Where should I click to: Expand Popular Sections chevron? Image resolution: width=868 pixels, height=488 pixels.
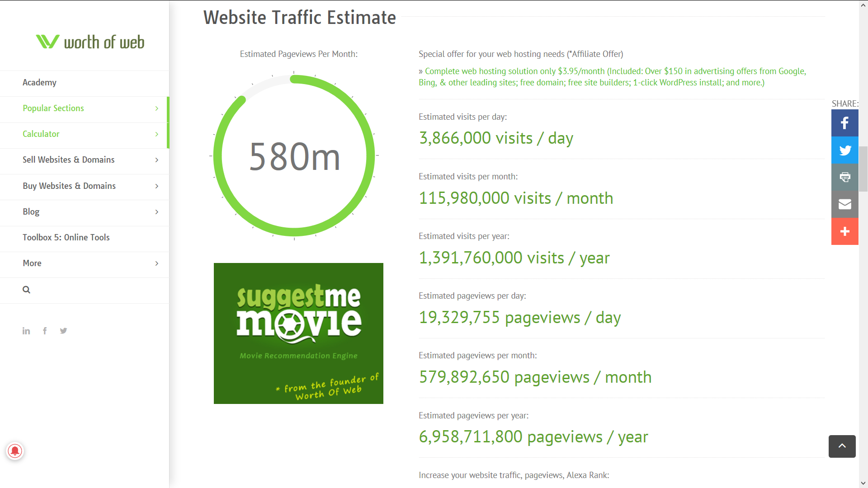point(156,108)
